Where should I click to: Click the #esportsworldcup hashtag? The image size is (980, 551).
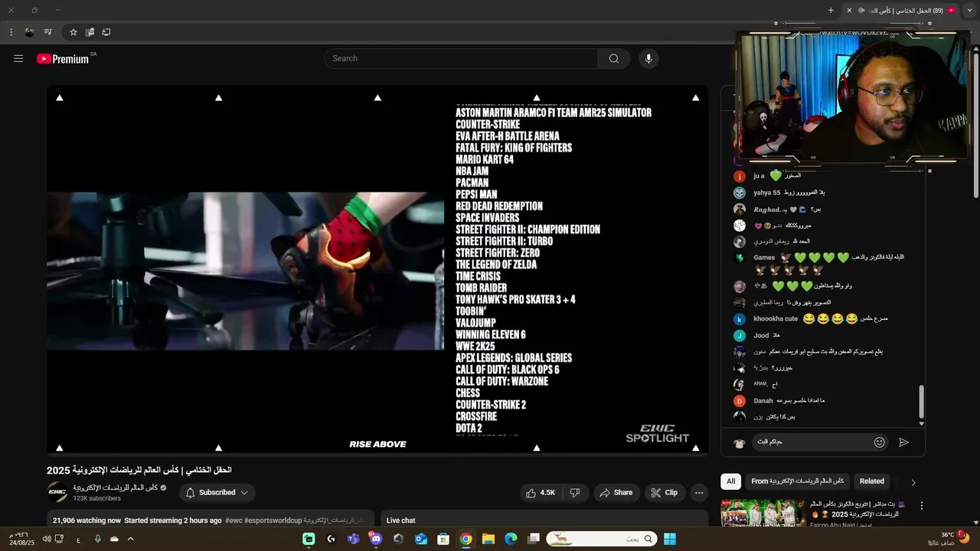[x=273, y=520]
